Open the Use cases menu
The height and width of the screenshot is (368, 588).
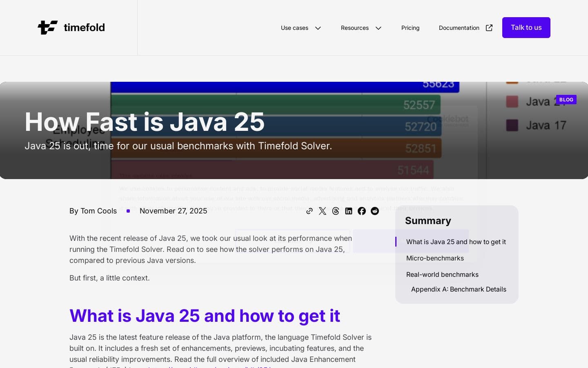click(294, 28)
